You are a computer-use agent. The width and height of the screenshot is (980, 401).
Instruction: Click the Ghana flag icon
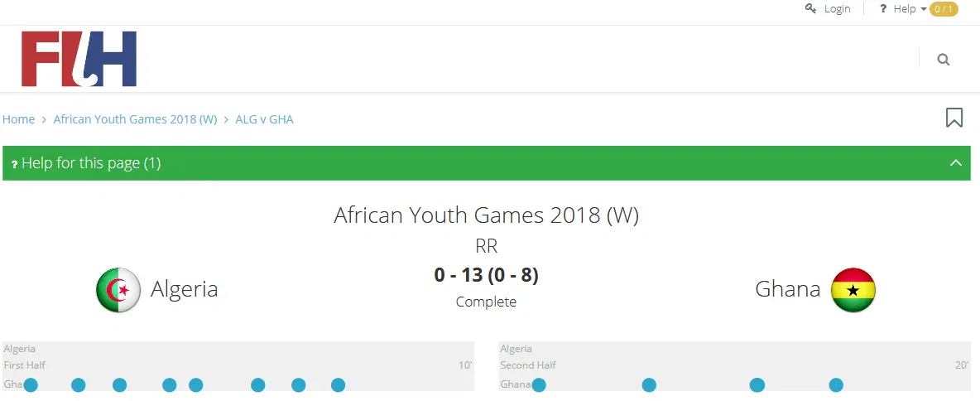coord(853,290)
